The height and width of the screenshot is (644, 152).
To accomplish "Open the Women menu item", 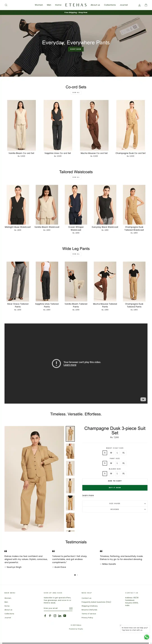I will [39, 5].
